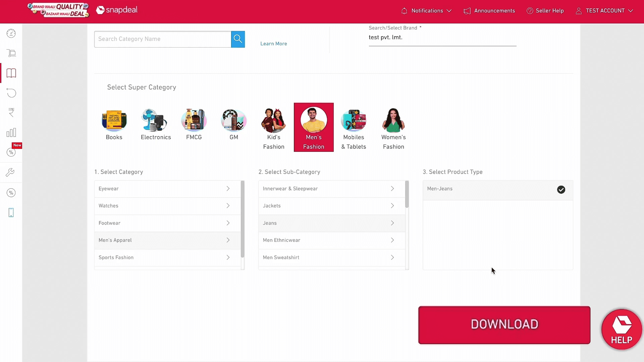
Task: Click the returns arrow sidebar icon
Action: click(11, 93)
